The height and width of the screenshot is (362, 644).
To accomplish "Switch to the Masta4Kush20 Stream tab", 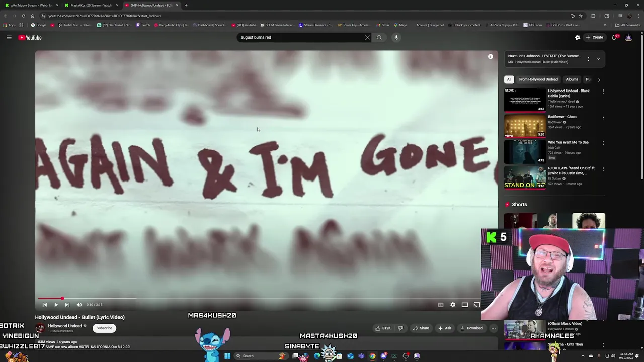I will tap(91, 5).
